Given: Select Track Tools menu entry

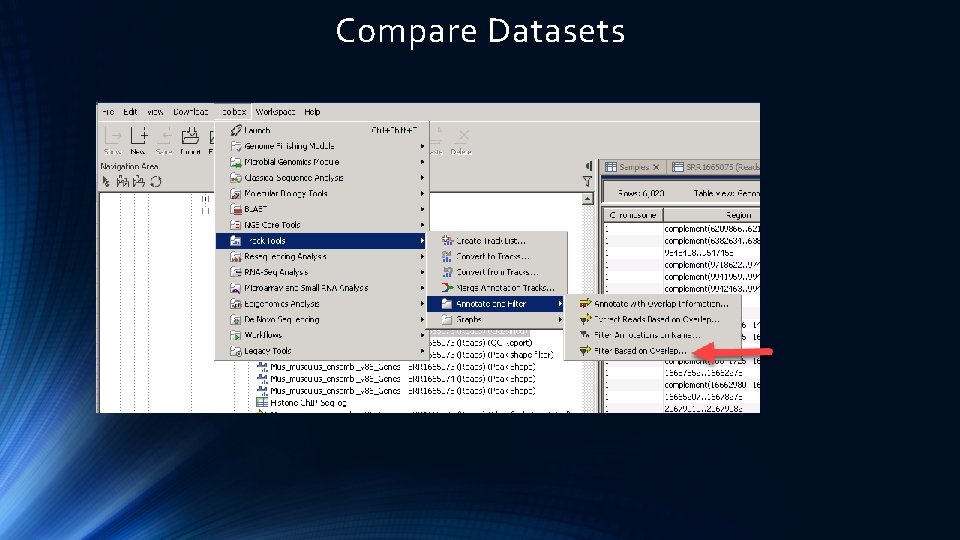Looking at the screenshot, I should [x=322, y=241].
